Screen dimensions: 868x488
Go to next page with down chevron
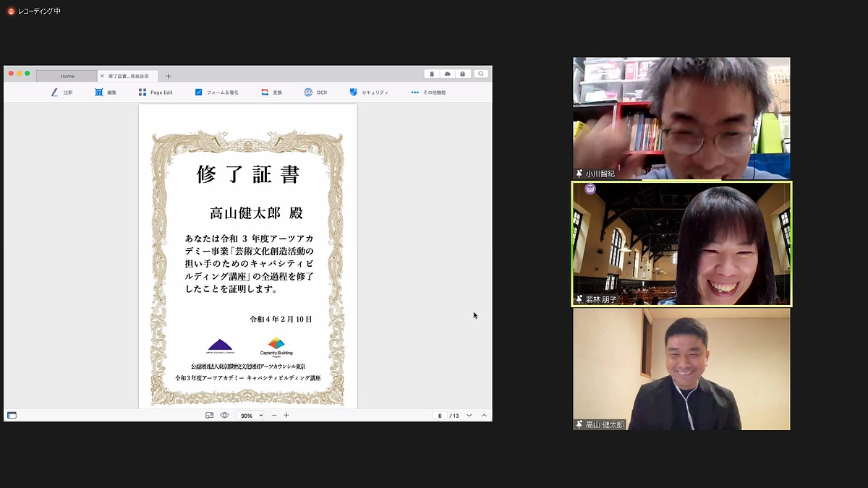click(469, 415)
